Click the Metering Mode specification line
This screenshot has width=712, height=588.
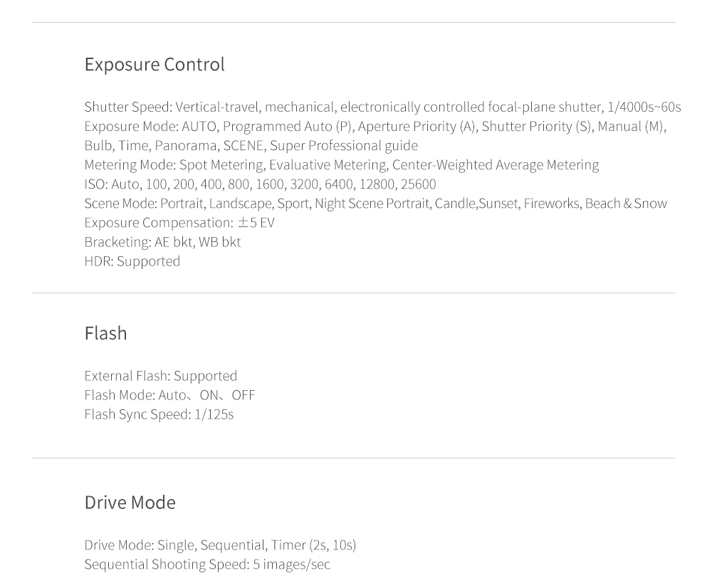pos(341,164)
